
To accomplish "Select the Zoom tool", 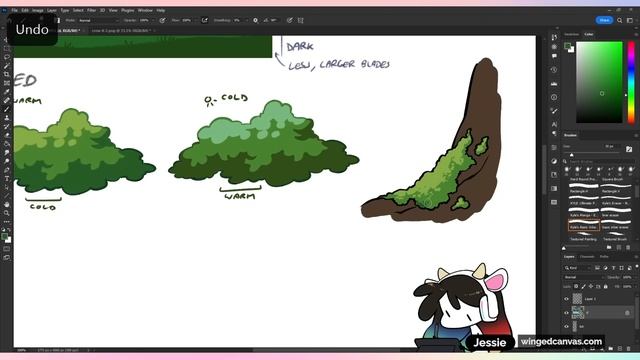I will 7,213.
